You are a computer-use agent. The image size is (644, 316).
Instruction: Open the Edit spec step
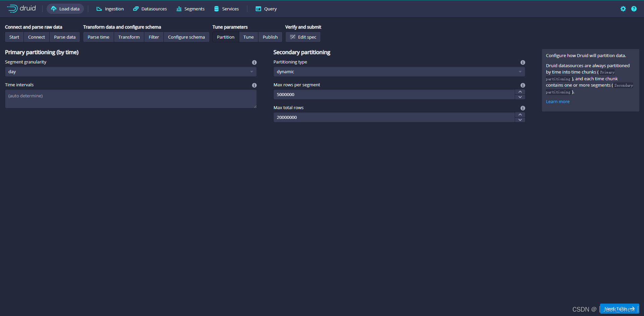303,37
